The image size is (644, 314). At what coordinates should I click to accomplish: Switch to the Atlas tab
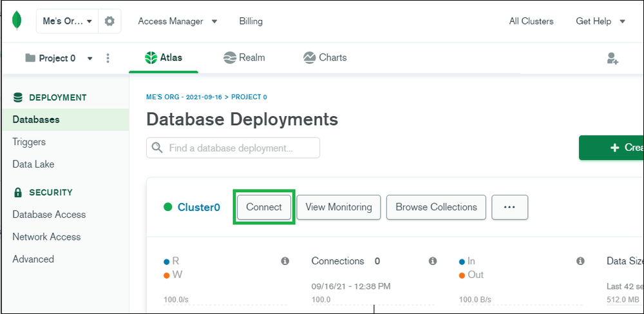pos(164,57)
